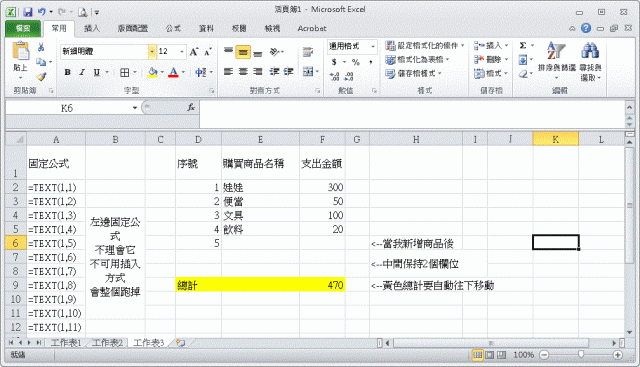Switch to the Insert ribbon tab

[92, 28]
